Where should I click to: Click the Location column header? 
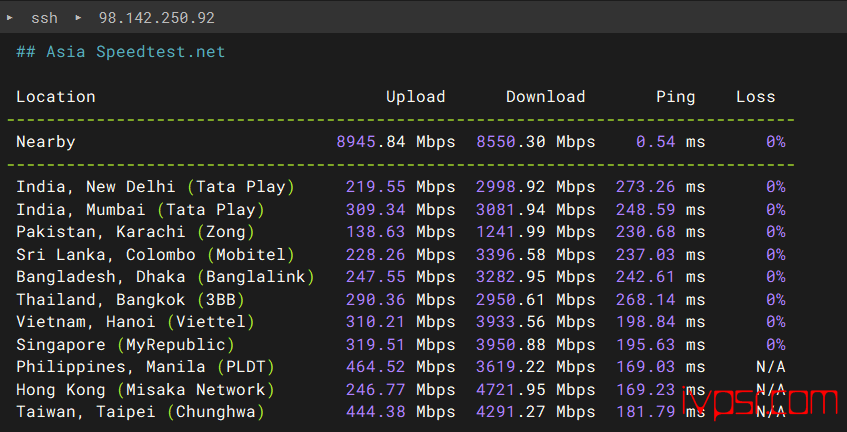(56, 97)
